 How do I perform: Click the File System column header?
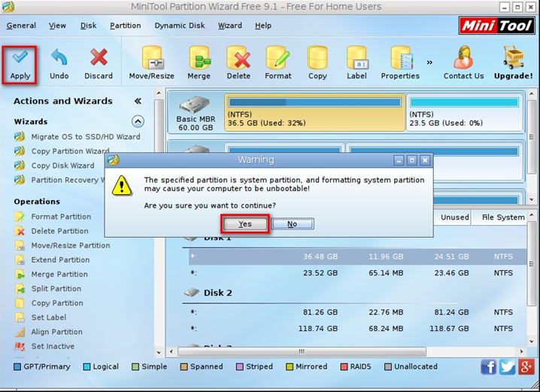click(503, 217)
